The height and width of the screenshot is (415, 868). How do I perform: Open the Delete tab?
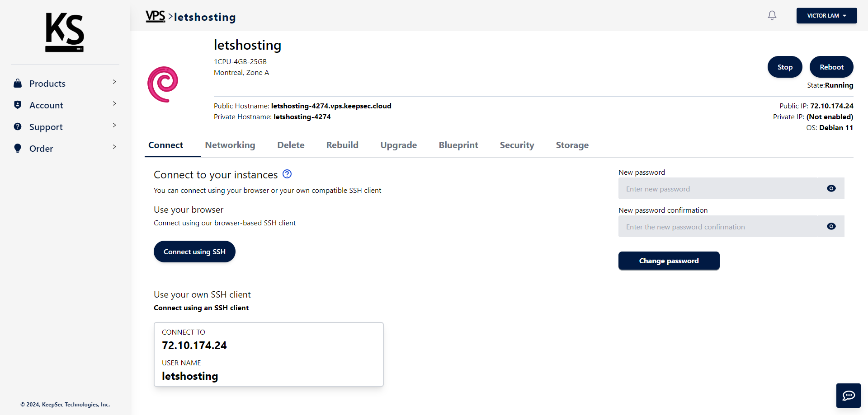point(291,145)
